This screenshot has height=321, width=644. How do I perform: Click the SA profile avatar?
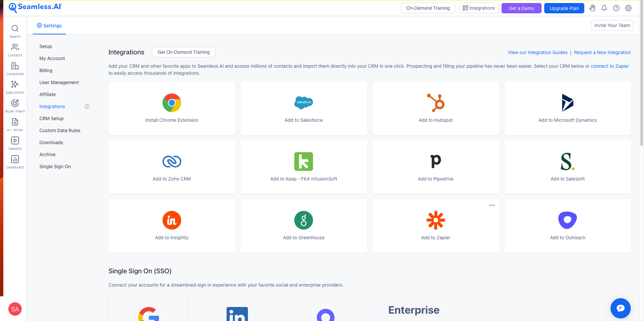pos(15,309)
